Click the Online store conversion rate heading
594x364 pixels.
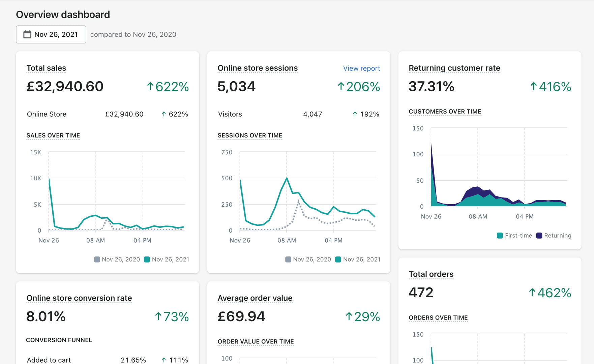click(x=79, y=298)
